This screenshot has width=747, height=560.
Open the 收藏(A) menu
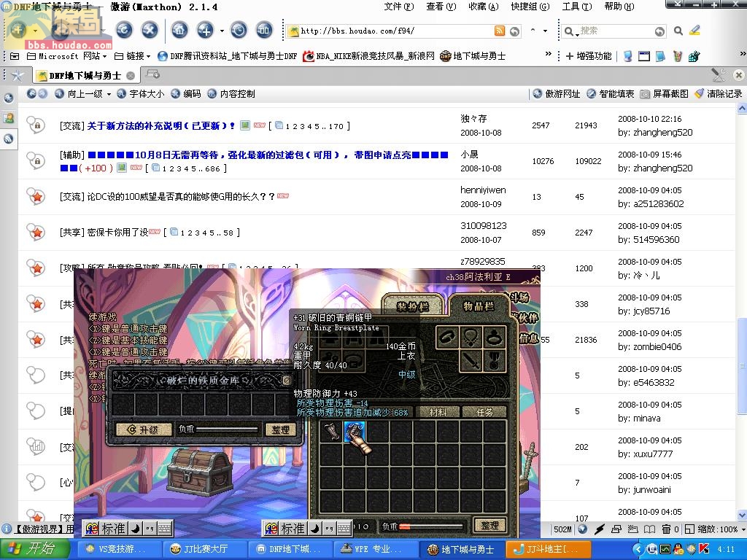click(x=484, y=7)
